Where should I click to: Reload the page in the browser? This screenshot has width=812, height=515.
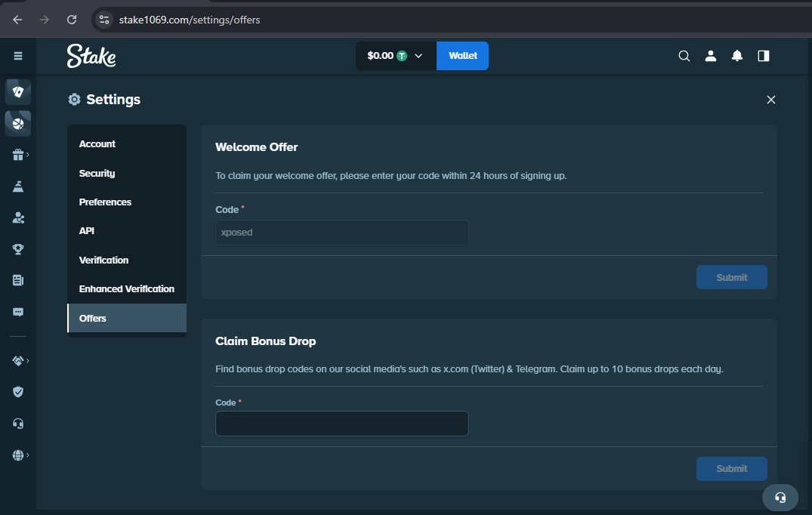pos(72,20)
